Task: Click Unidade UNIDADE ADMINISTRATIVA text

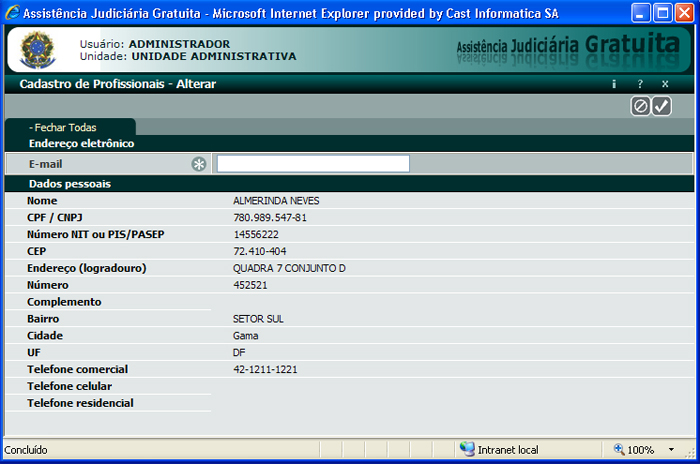Action: pos(188,56)
